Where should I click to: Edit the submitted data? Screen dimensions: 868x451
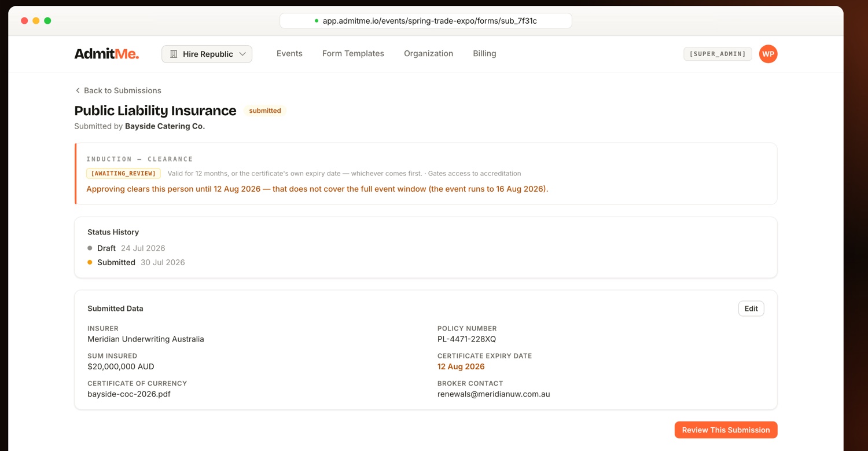(751, 309)
